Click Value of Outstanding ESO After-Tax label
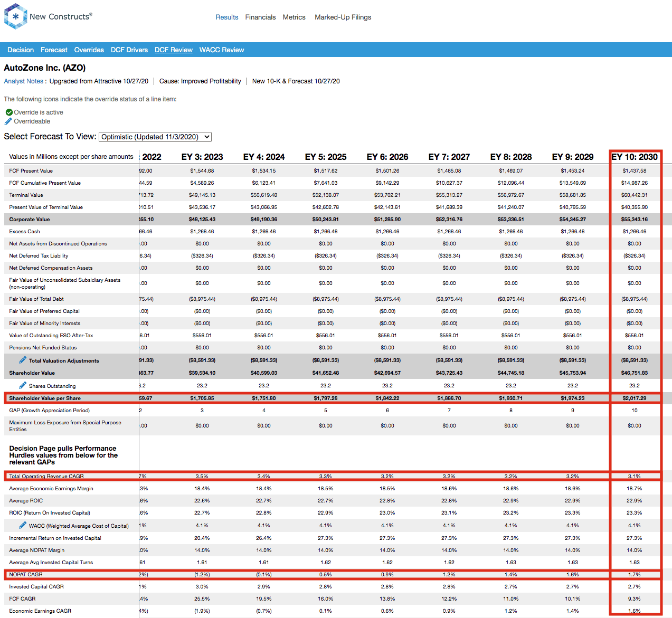 point(52,336)
